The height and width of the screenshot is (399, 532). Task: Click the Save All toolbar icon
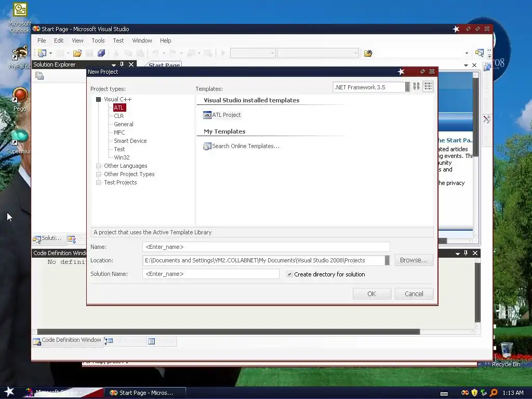(x=101, y=53)
